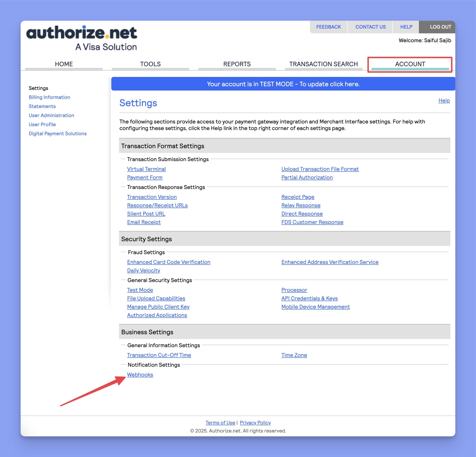Click the Test Mode settings link
The height and width of the screenshot is (457, 476).
pos(140,290)
